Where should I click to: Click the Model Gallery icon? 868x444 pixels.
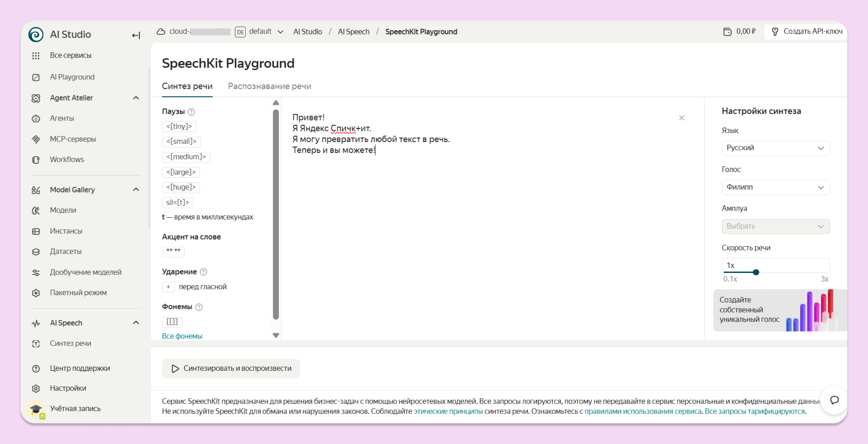coord(36,190)
